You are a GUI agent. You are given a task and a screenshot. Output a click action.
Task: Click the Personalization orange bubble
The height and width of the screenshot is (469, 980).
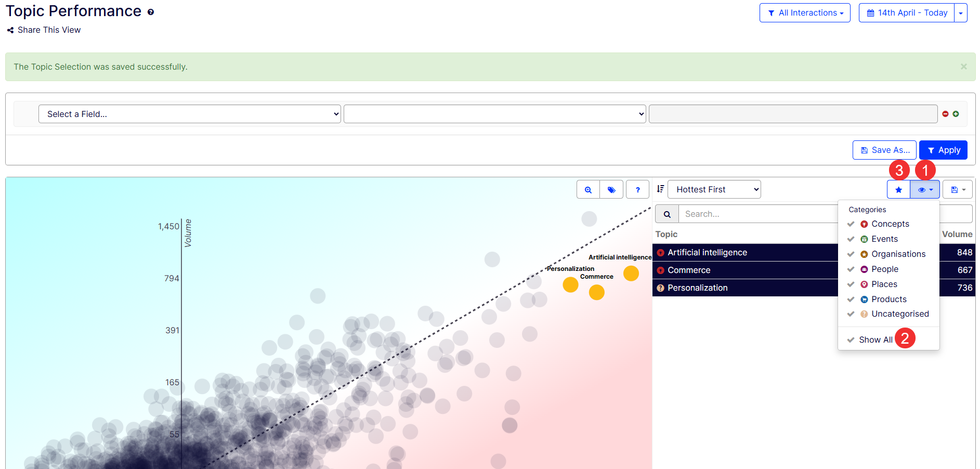(x=571, y=285)
